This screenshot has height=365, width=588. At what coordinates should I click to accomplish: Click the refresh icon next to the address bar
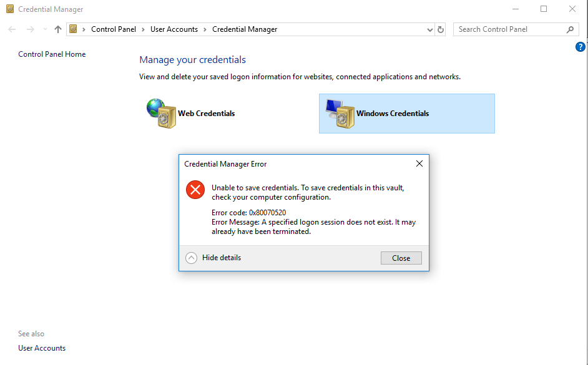click(x=441, y=29)
